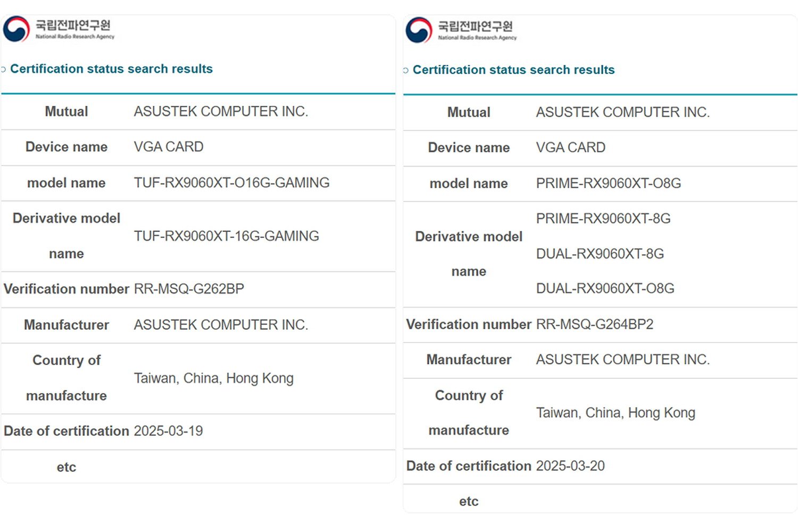Click the 'Verification number' label in left panel
The image size is (798, 532).
[66, 289]
